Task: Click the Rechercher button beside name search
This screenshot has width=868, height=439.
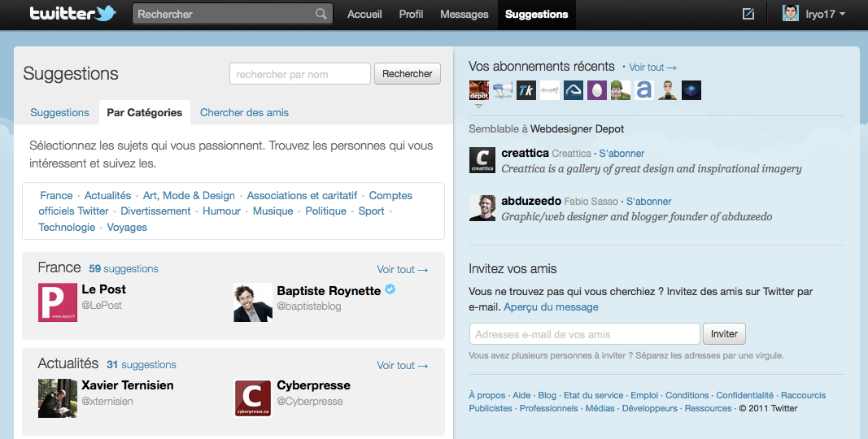Action: pos(408,73)
